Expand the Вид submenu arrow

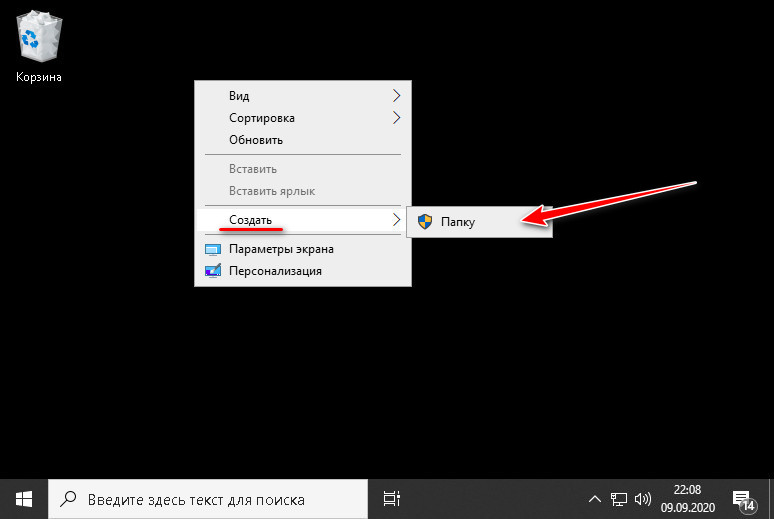(x=396, y=96)
